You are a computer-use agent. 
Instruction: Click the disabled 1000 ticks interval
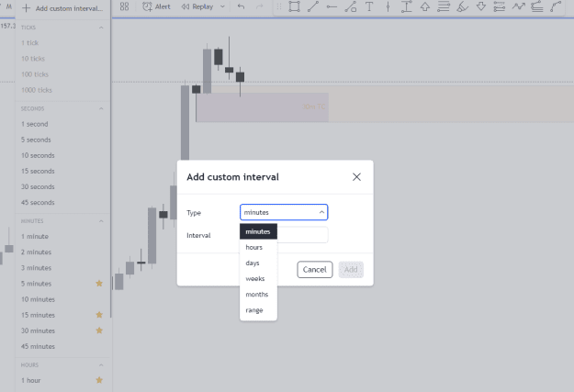coord(62,90)
